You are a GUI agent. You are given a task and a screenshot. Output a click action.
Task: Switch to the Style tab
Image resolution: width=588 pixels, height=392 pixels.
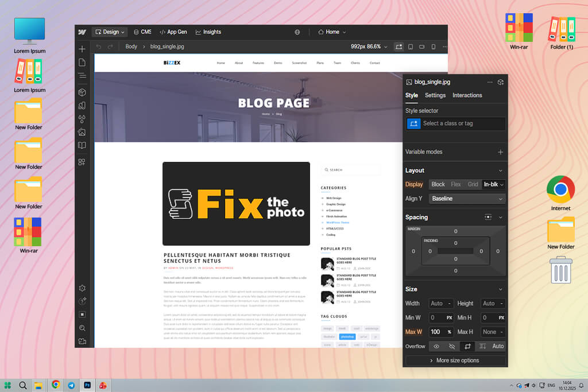(411, 96)
